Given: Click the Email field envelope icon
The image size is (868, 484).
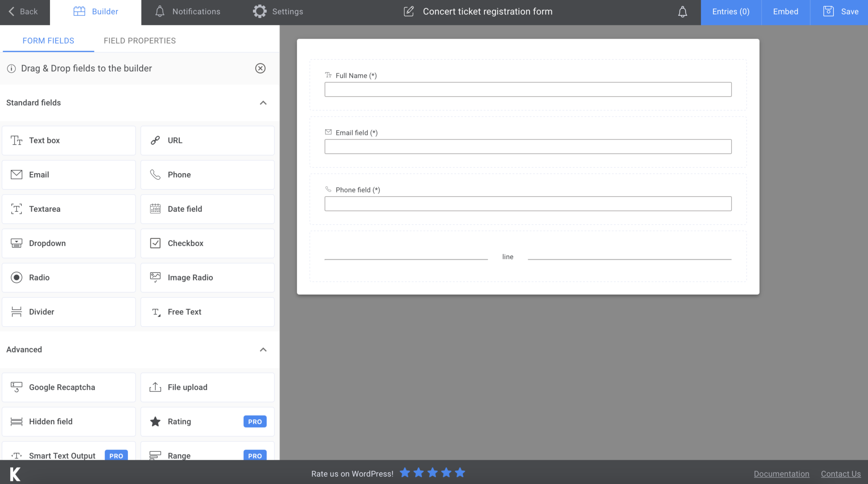Looking at the screenshot, I should [x=16, y=174].
